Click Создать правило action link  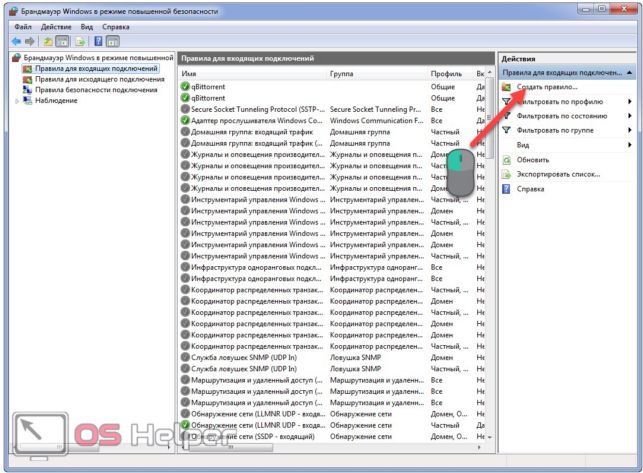(547, 87)
